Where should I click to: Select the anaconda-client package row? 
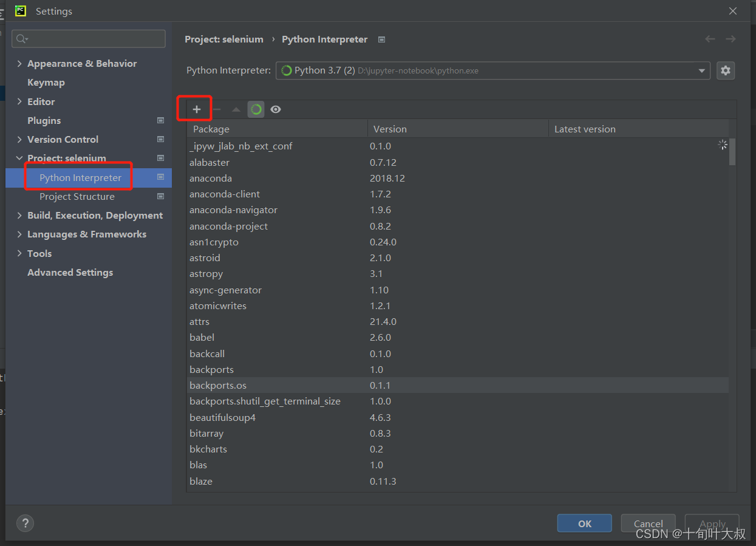[458, 194]
